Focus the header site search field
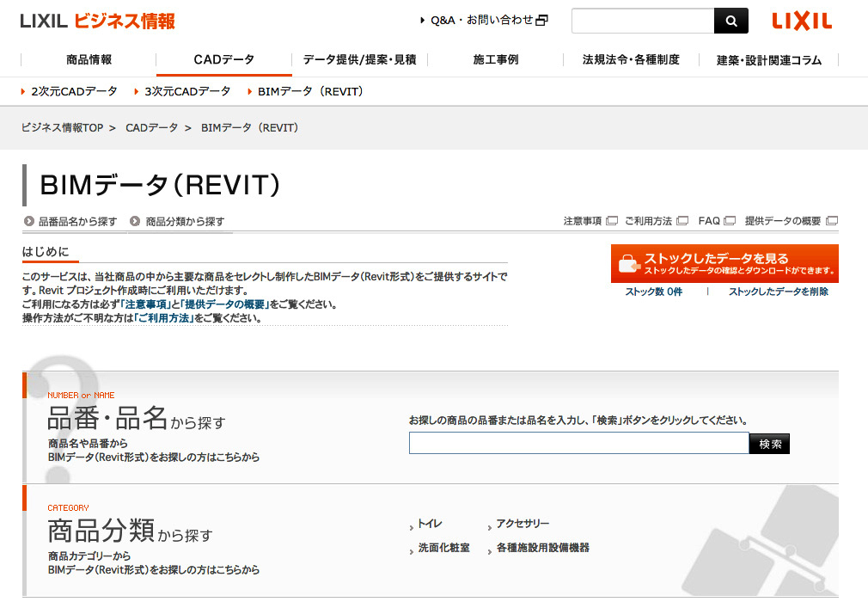 tap(643, 21)
